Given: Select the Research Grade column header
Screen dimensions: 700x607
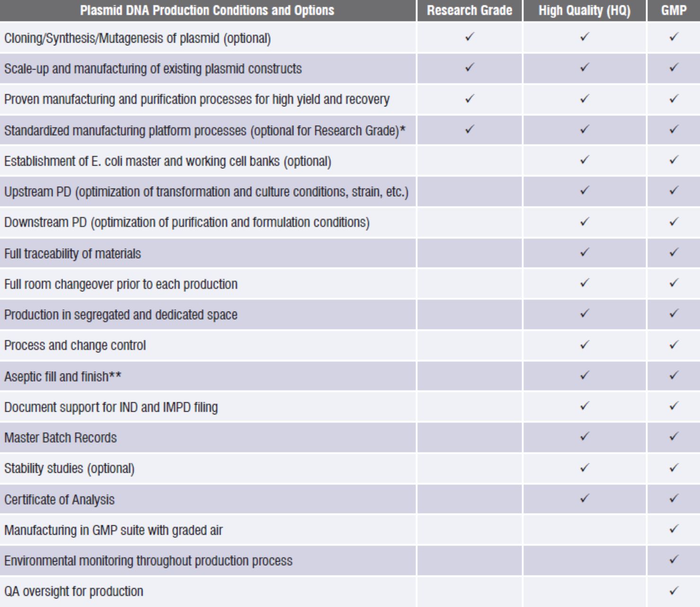Looking at the screenshot, I should 469,10.
